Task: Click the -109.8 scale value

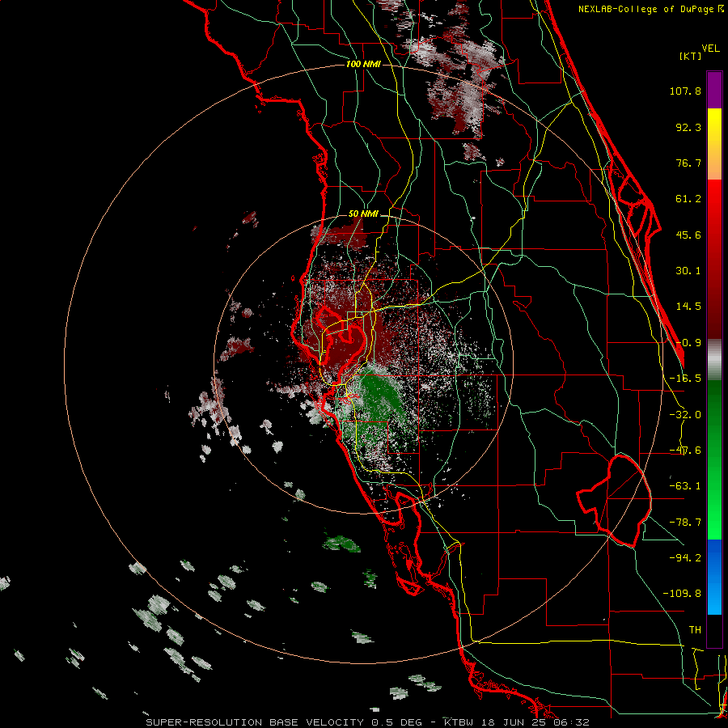Action: click(x=682, y=594)
